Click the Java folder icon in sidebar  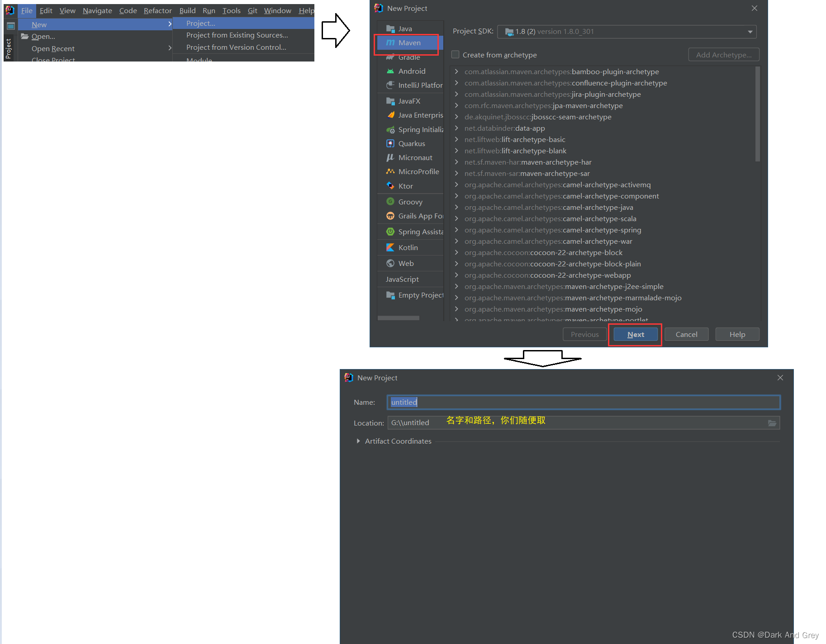pos(390,29)
